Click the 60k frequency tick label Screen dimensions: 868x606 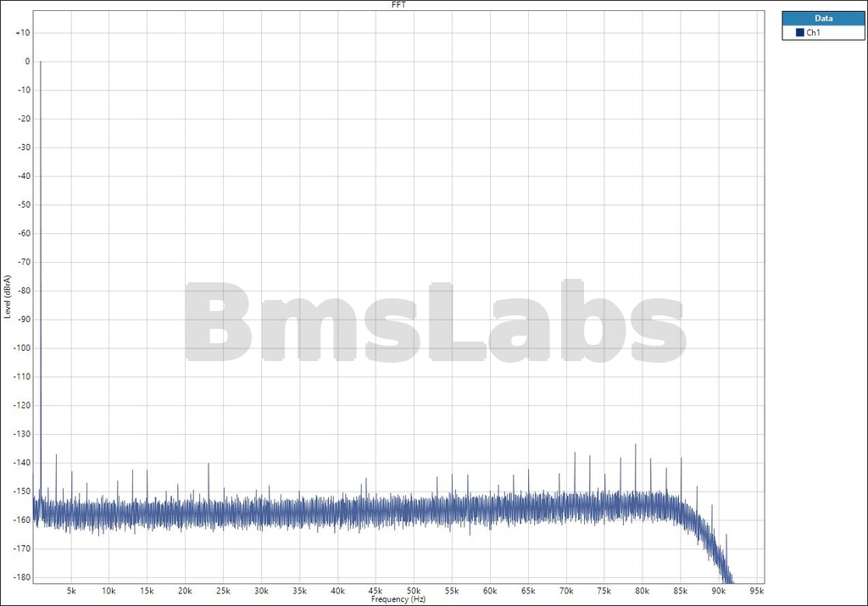[490, 591]
